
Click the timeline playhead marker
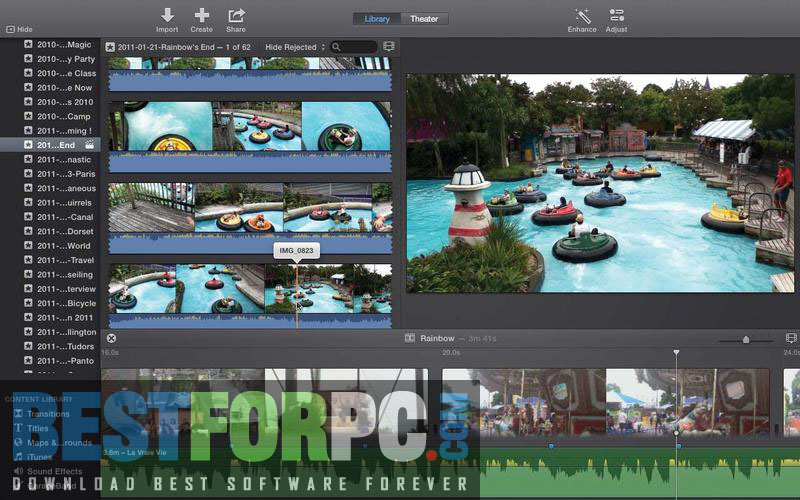tap(677, 353)
